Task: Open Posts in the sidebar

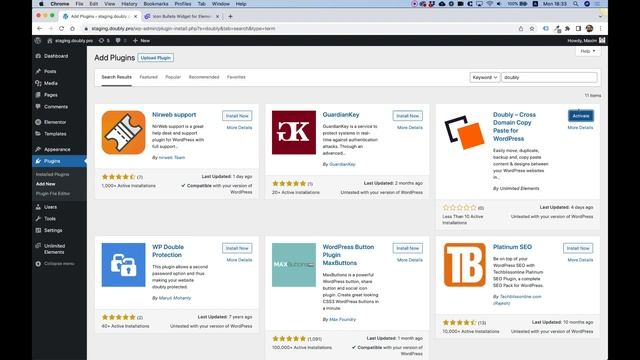Action: 50,71
